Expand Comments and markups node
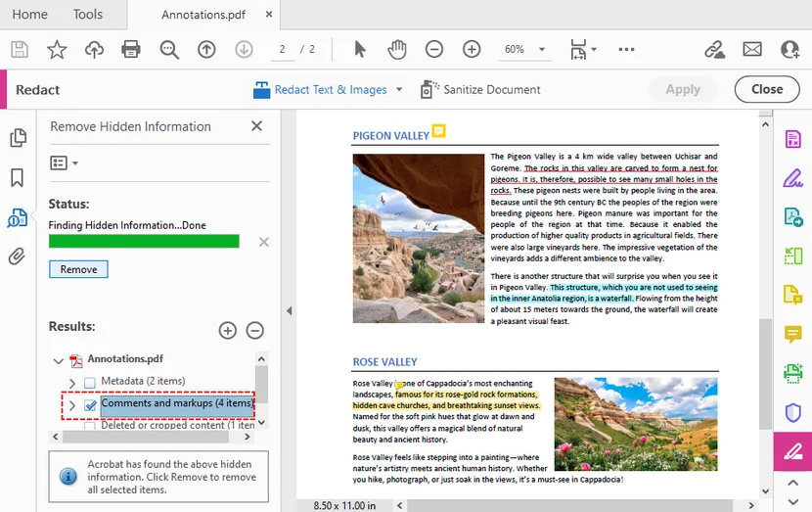Viewport: 812px width, 512px height. tap(72, 405)
